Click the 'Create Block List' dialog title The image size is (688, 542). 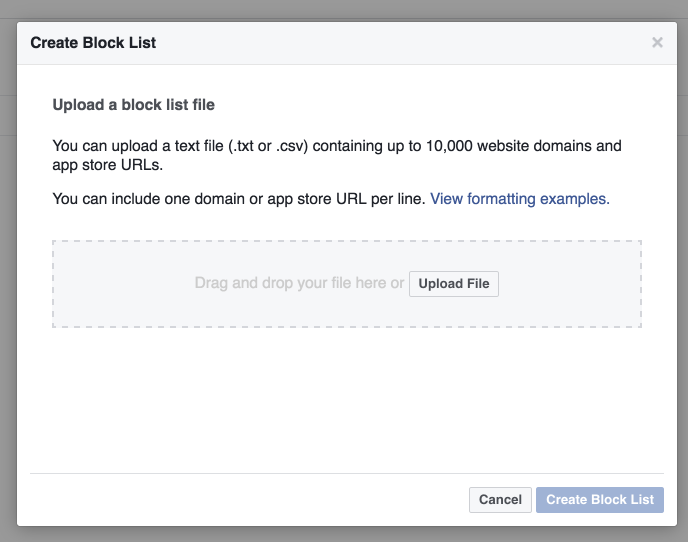tap(93, 43)
